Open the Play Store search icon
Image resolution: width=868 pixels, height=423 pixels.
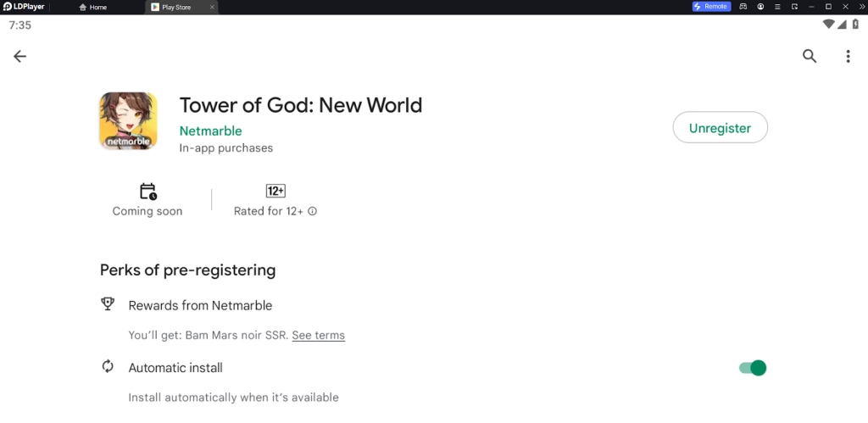810,56
